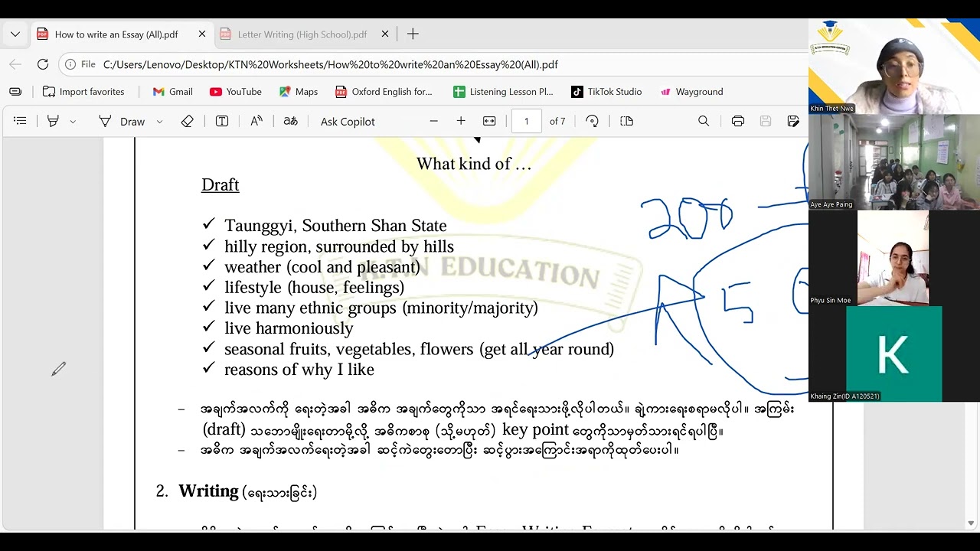Select the page number field
This screenshot has height=551, width=980.
coord(526,121)
